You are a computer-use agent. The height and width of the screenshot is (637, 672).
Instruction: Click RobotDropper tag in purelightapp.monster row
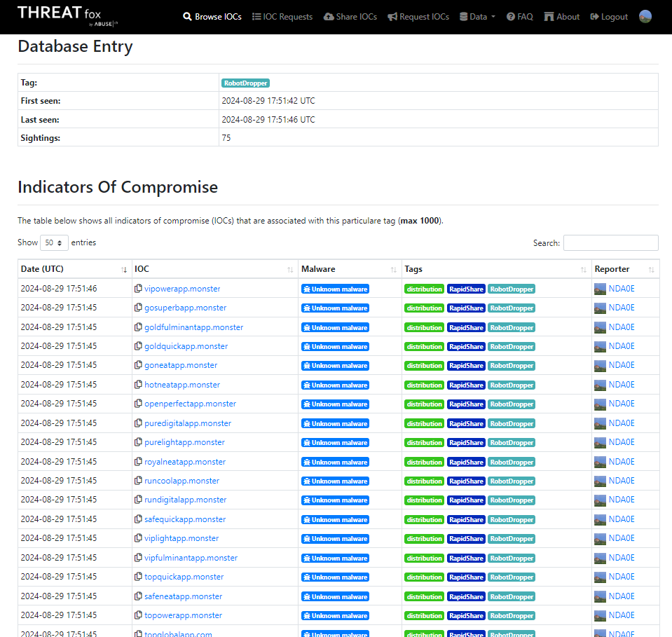click(512, 443)
